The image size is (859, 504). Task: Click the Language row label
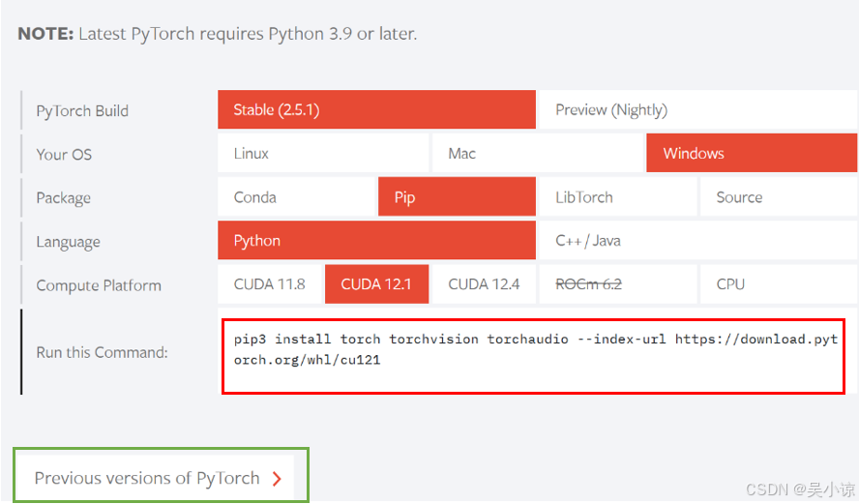tap(68, 242)
